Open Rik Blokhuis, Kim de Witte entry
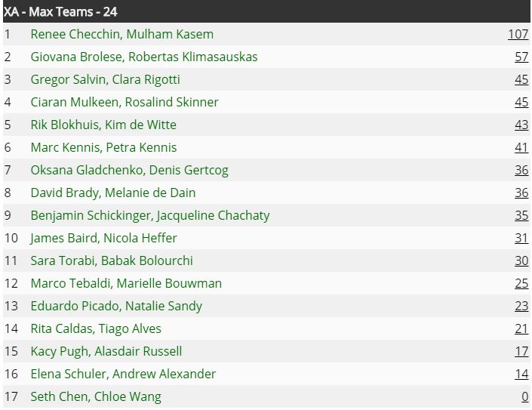532x410 pixels. pyautogui.click(x=103, y=125)
